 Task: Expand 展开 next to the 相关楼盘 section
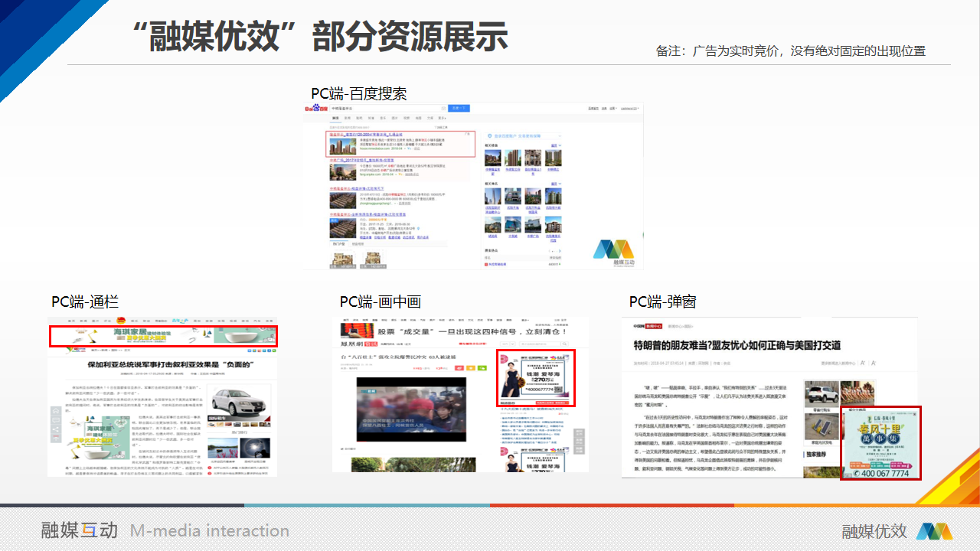[555, 145]
